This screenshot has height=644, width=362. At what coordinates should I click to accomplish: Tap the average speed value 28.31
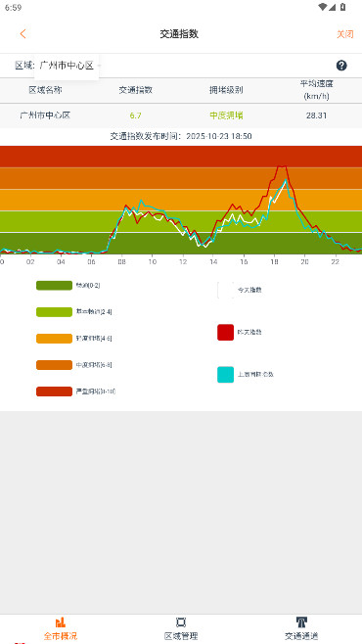316,115
